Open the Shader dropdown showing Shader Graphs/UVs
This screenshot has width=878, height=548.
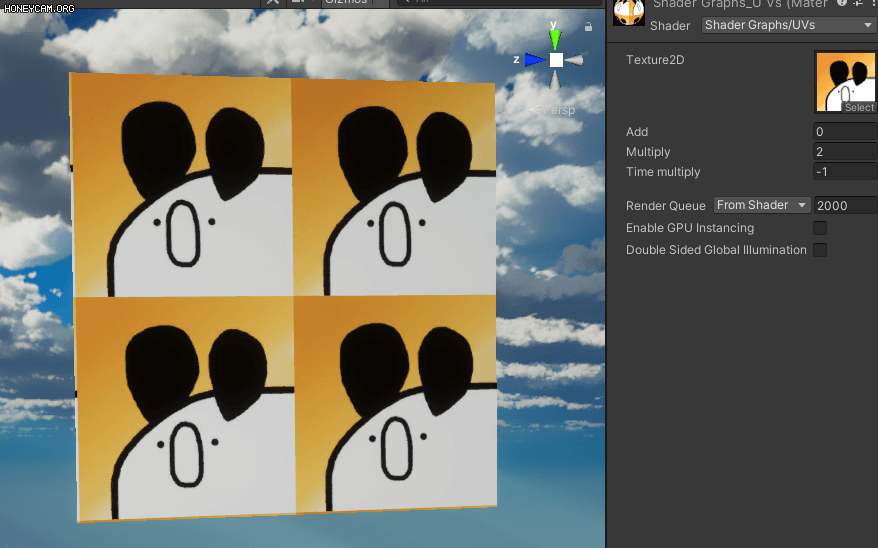[788, 25]
